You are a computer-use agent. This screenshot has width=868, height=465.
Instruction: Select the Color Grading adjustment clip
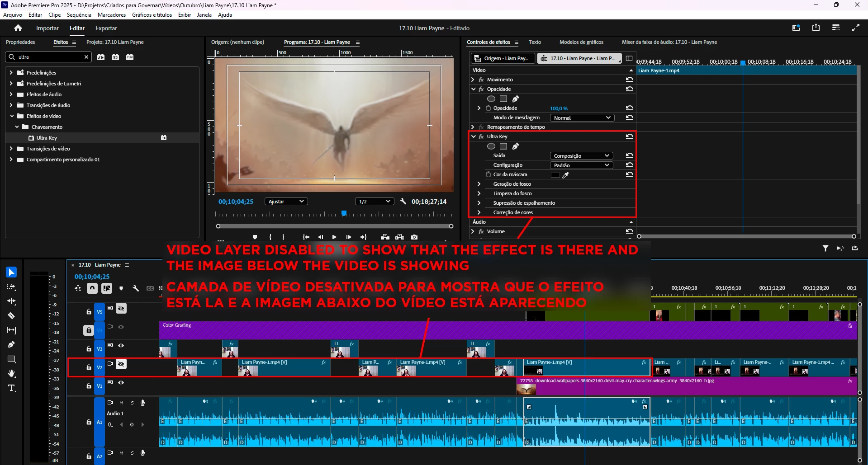[508, 330]
